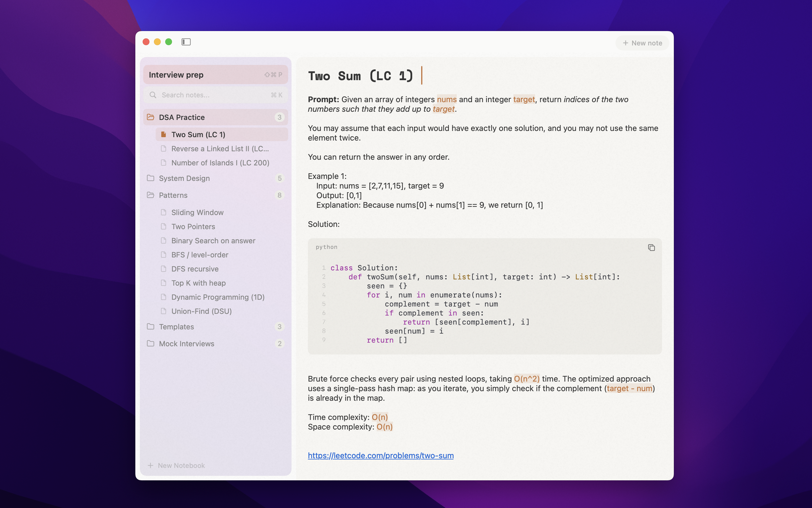The height and width of the screenshot is (508, 812).
Task: Open the Top K with heap note
Action: (222, 283)
